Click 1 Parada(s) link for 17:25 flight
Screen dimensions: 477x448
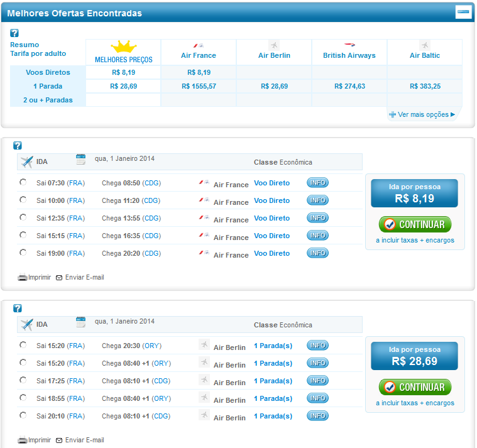click(273, 381)
